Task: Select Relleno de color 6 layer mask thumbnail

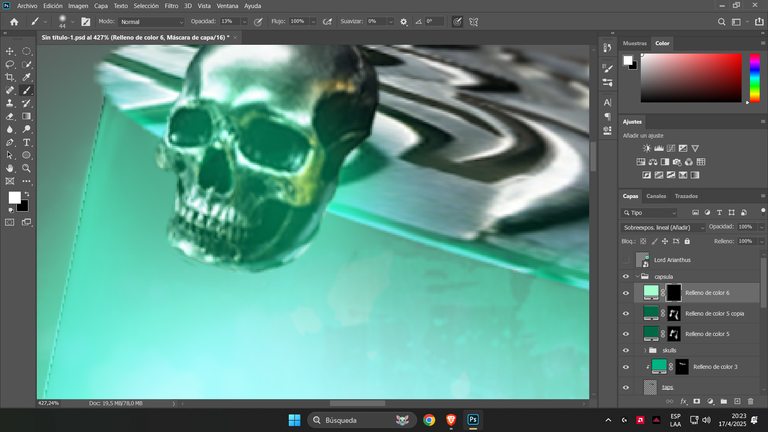Action: [x=673, y=292]
